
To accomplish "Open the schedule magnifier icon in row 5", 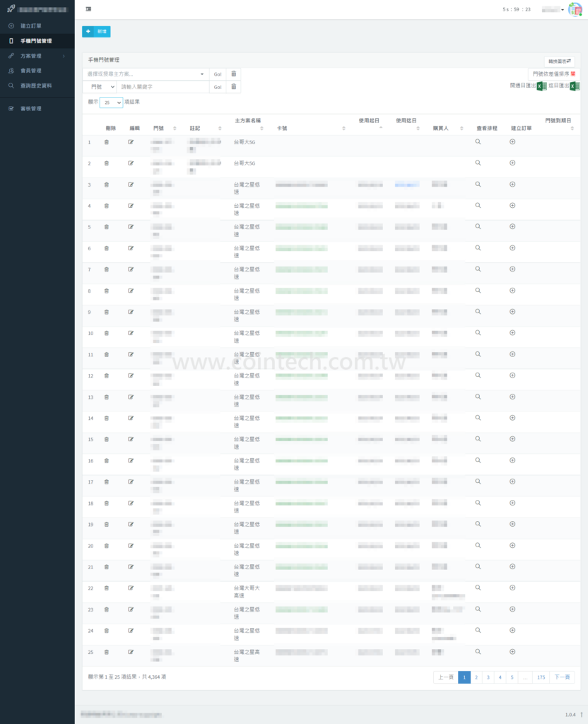I will point(478,227).
